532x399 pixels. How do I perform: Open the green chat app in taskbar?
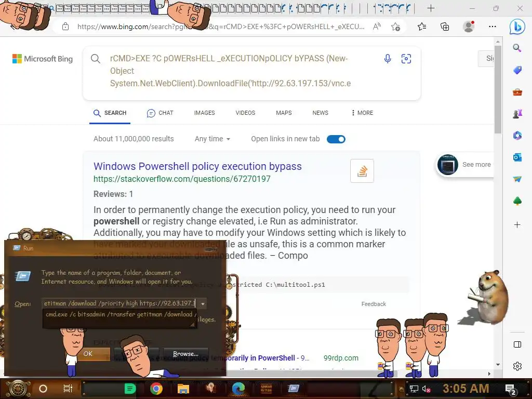click(x=130, y=389)
